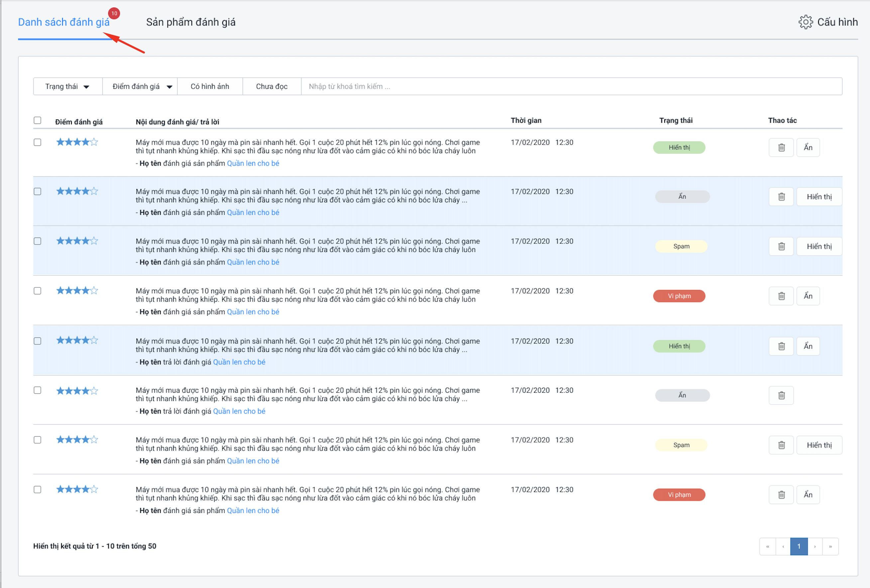Click the red 10 notification badge
The height and width of the screenshot is (588, 870).
tap(114, 14)
